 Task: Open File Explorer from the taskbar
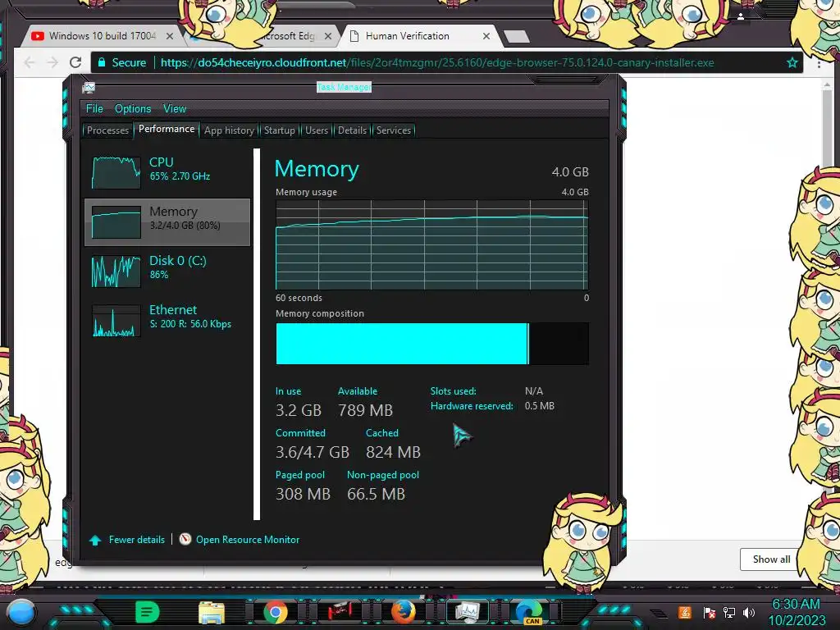point(212,612)
